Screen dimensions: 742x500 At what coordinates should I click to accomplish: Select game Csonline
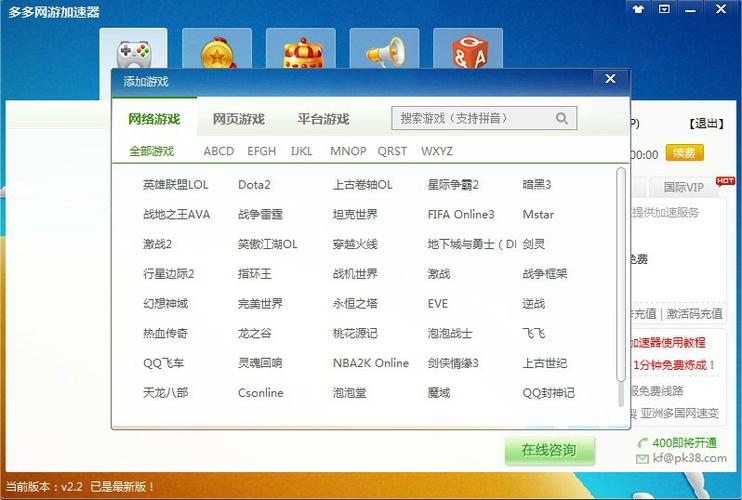260,393
